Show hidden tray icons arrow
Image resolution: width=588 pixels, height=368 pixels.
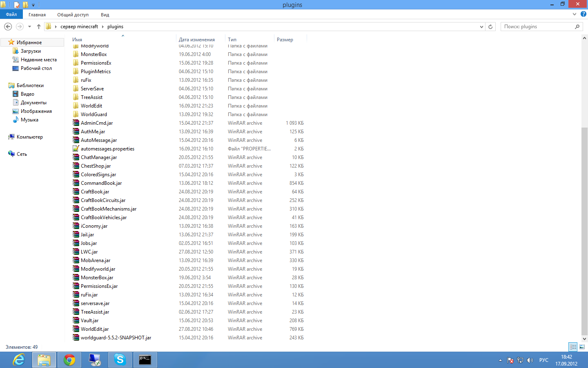(500, 360)
